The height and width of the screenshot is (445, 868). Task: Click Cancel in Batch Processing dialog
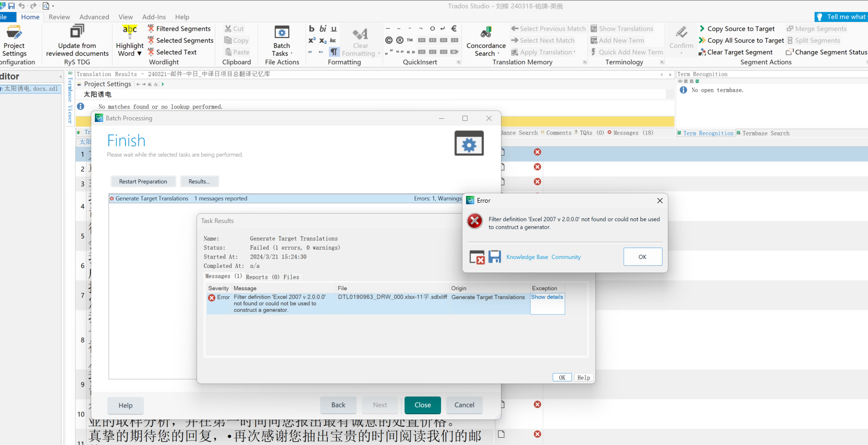[x=464, y=405]
